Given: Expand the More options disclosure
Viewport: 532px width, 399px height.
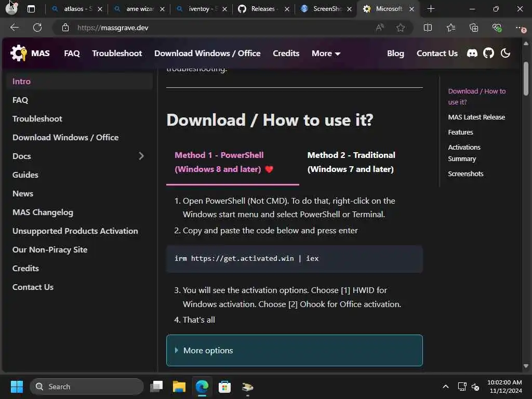Looking at the screenshot, I should (295, 351).
